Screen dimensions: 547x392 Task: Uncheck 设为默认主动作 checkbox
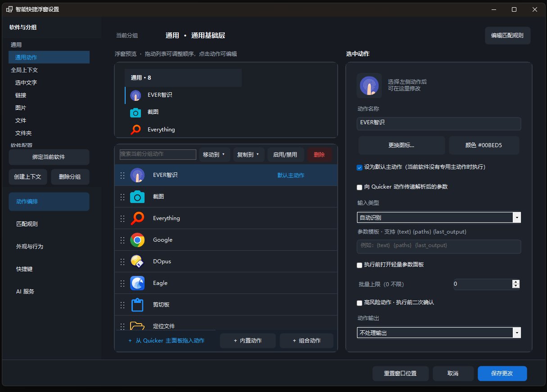[359, 167]
